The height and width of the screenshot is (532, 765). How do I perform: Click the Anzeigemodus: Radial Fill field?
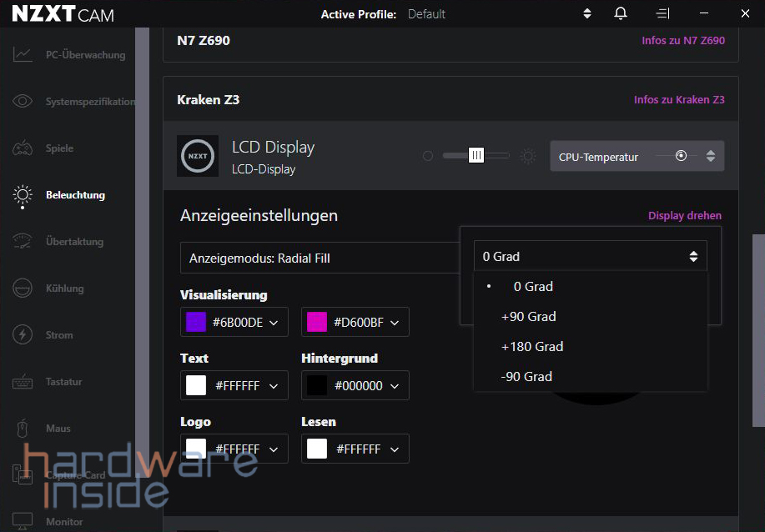pyautogui.click(x=320, y=258)
